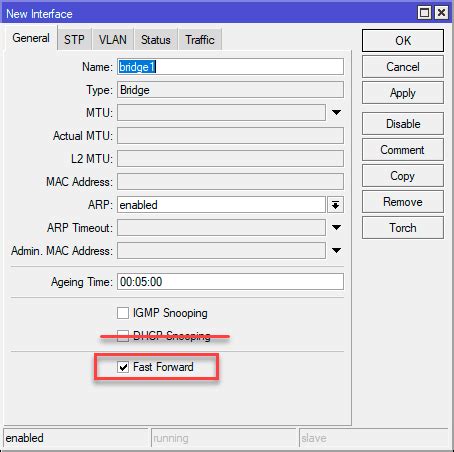This screenshot has width=454, height=452.
Task: Click the Disable button
Action: pyautogui.click(x=403, y=124)
